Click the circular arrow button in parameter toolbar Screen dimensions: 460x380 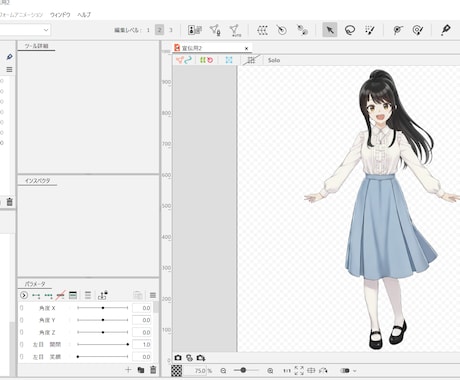point(24,295)
